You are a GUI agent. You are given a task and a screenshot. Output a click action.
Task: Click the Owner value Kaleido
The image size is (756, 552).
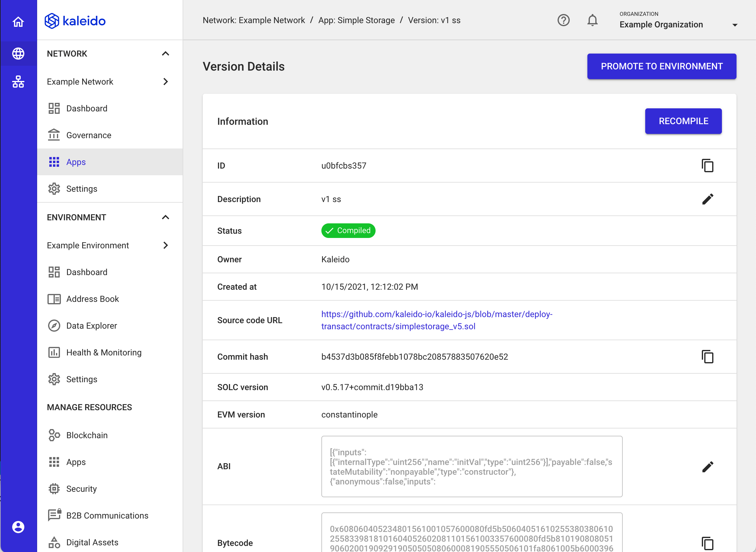[335, 259]
